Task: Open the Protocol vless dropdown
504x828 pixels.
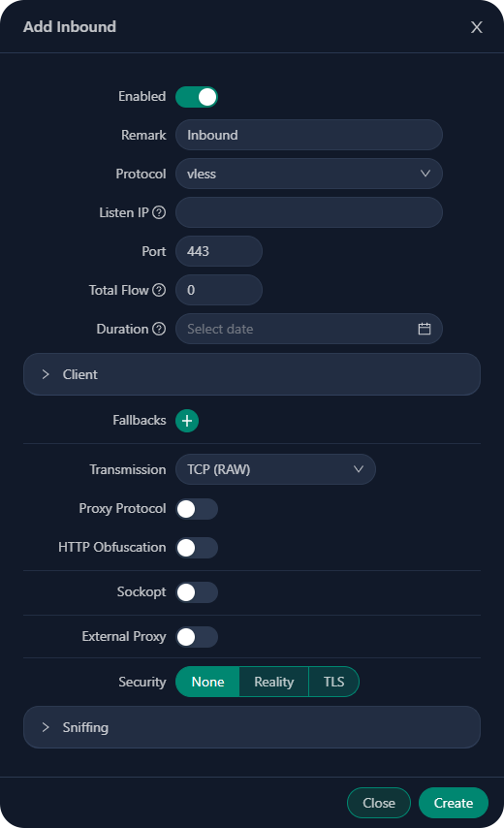Action: tap(309, 174)
